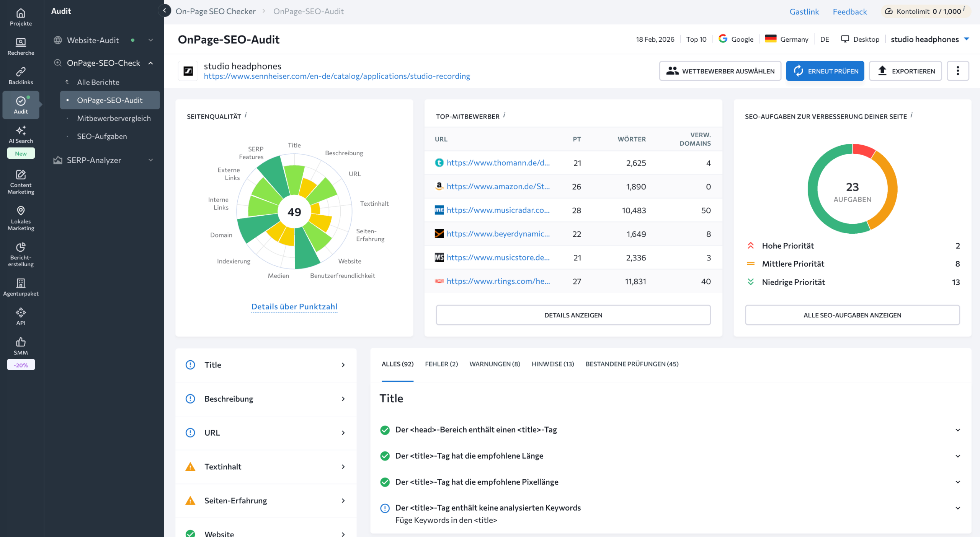This screenshot has width=980, height=537.
Task: Open the Berichterstellung tool
Action: point(21,255)
